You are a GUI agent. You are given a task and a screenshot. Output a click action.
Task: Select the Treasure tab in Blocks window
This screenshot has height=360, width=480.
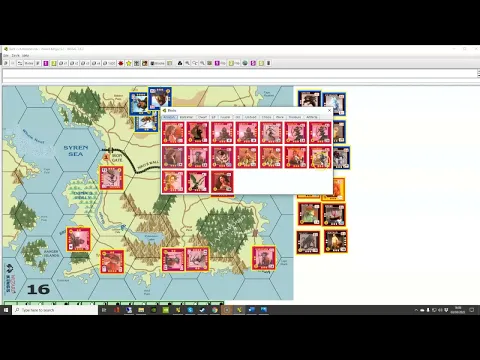coord(295,117)
